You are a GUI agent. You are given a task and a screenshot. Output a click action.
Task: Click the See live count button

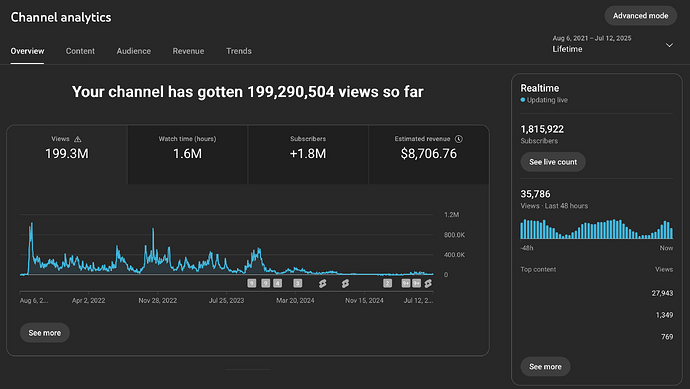[553, 162]
